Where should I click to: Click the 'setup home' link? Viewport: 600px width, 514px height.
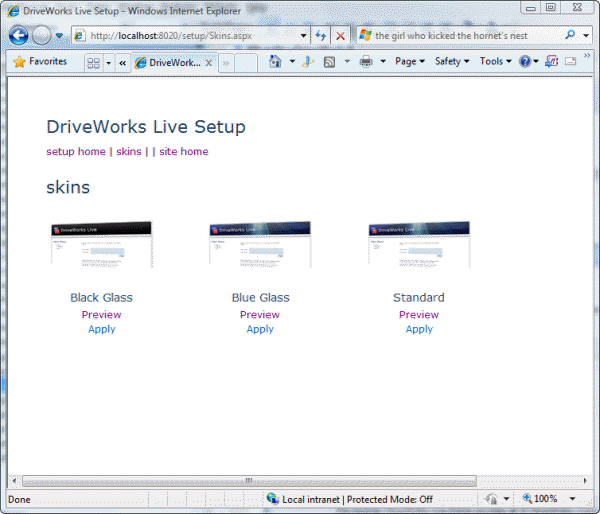coord(75,152)
